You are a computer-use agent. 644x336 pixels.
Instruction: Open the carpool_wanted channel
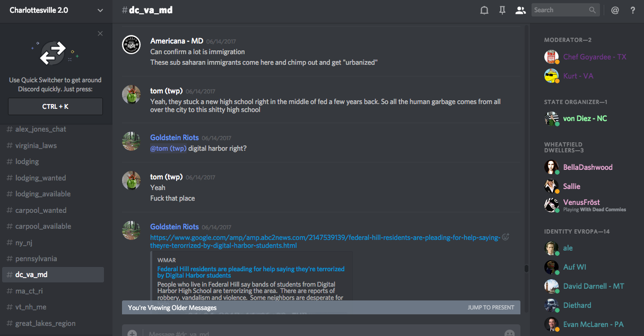[x=41, y=210]
